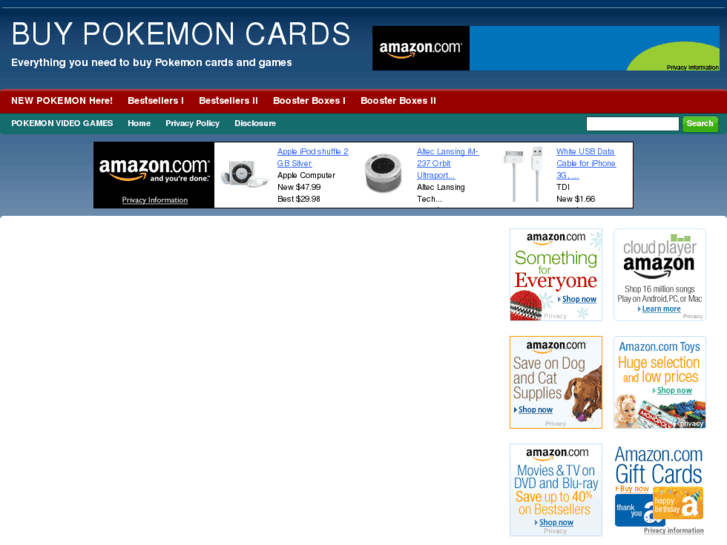Click 'Huge selection and low prices' text
Image resolution: width=727 pixels, height=545 pixels.
tap(659, 369)
